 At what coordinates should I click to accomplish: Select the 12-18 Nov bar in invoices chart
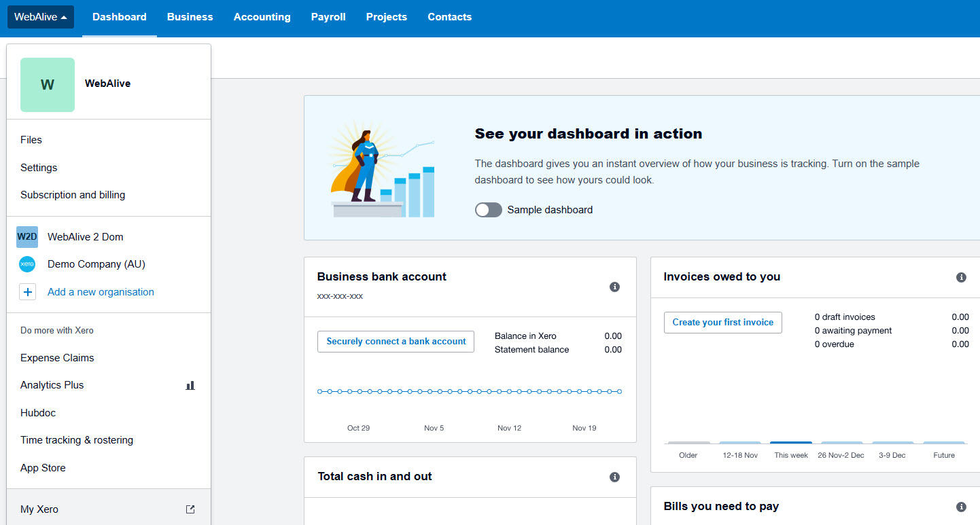(740, 443)
